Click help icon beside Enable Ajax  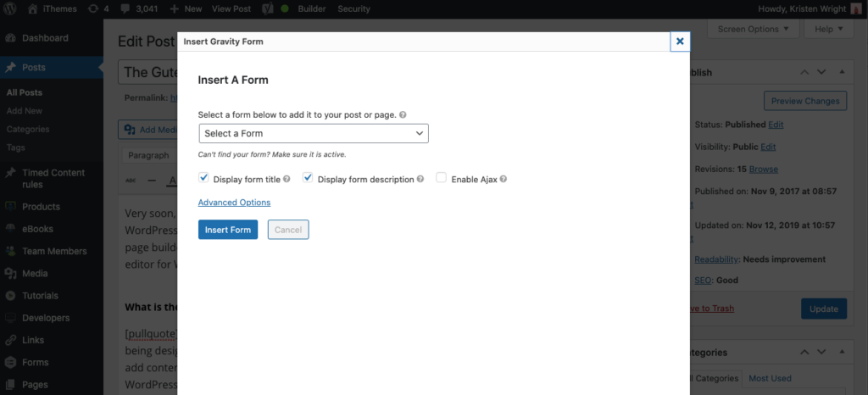504,179
